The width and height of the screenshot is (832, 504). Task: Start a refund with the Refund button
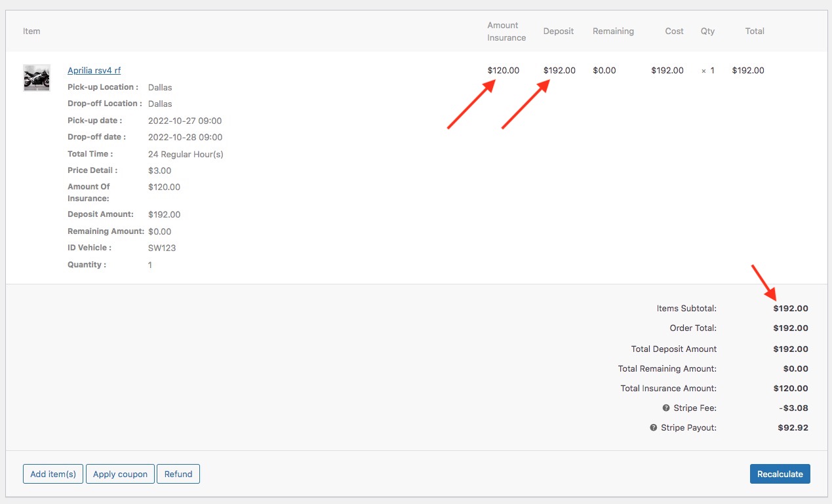[178, 474]
